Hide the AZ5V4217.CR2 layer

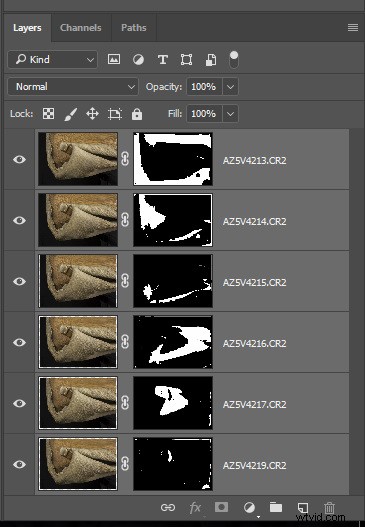tap(19, 403)
